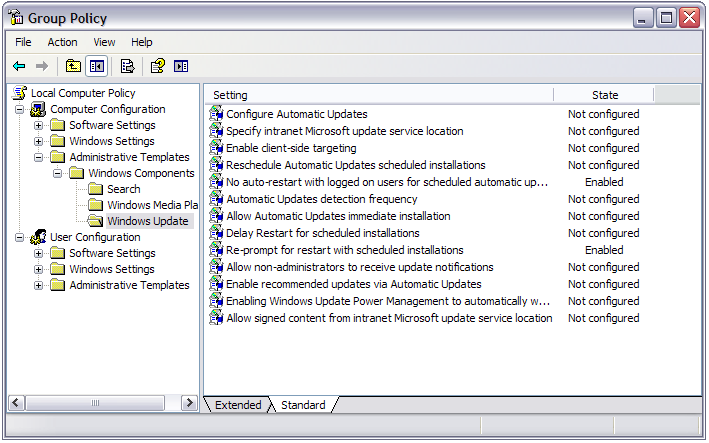Click icon beside Re-prompt for restart setting
Viewport: 709px width, 443px height.
pyautogui.click(x=216, y=250)
